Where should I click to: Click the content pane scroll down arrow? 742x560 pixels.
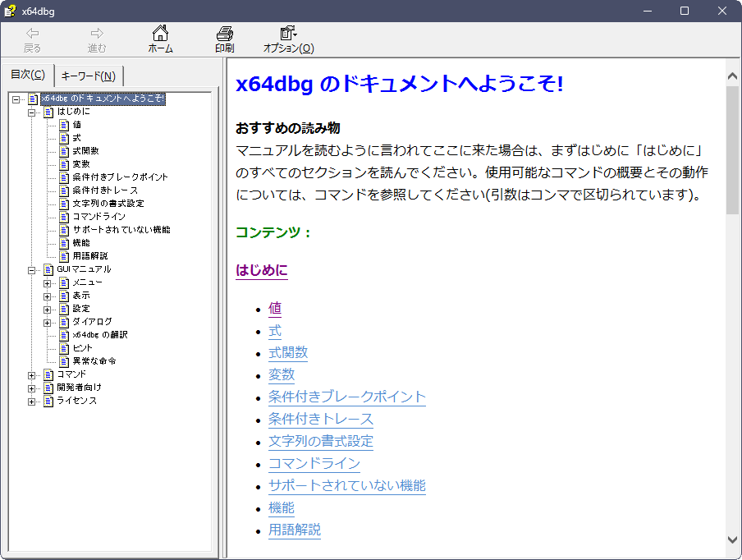[x=732, y=539]
